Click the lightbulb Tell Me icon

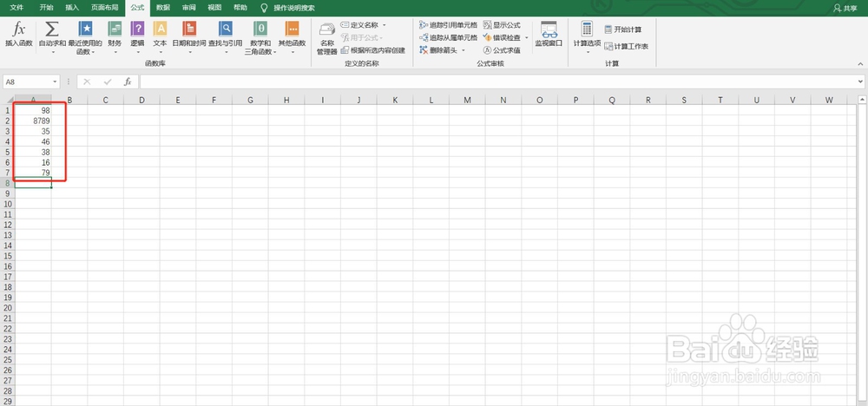point(264,8)
